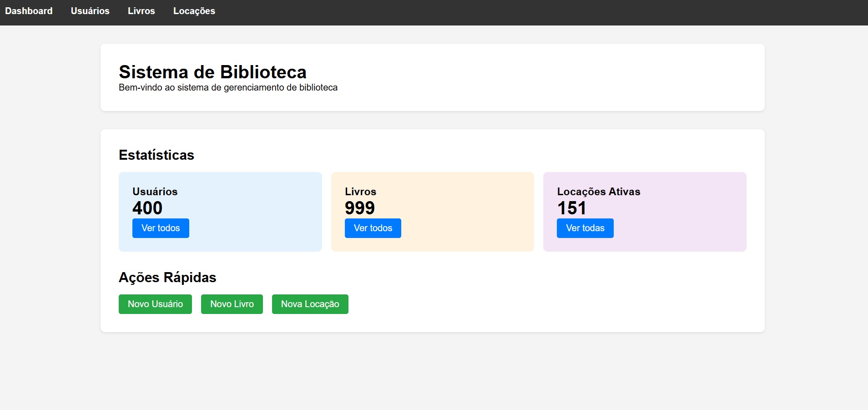This screenshot has width=868, height=410.
Task: Click Ver todos in the Livros card
Action: [373, 228]
